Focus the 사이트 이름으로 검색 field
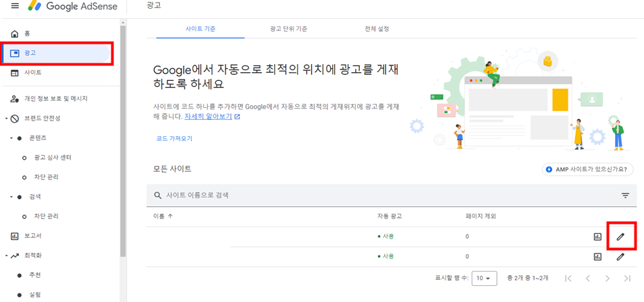 coord(392,195)
